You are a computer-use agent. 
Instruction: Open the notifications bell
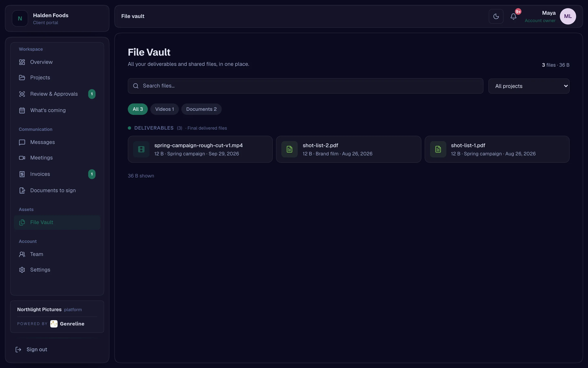[x=513, y=16]
